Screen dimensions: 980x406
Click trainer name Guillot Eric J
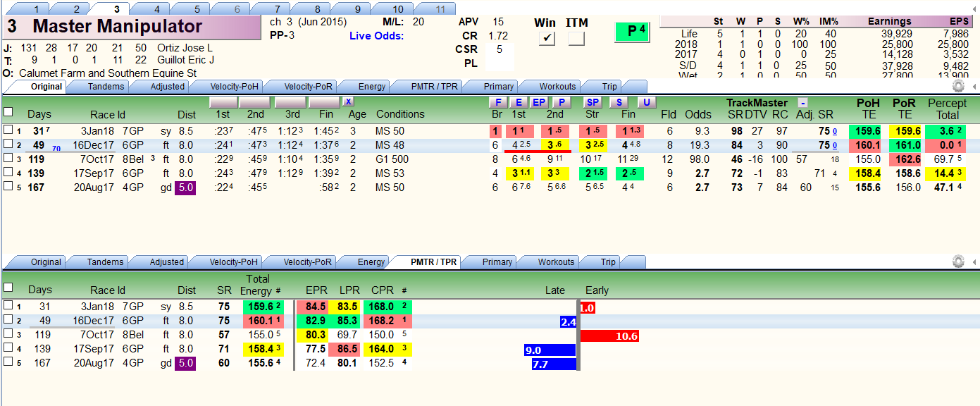click(x=185, y=60)
